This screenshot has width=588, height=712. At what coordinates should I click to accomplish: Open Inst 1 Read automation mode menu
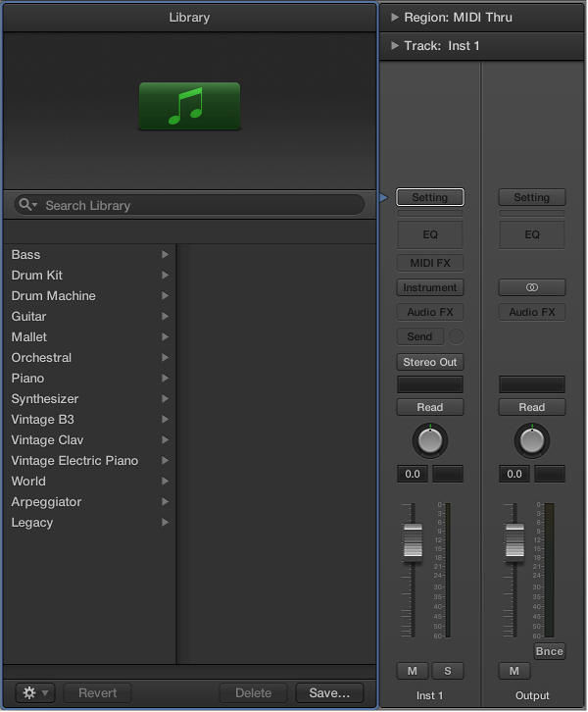(430, 407)
